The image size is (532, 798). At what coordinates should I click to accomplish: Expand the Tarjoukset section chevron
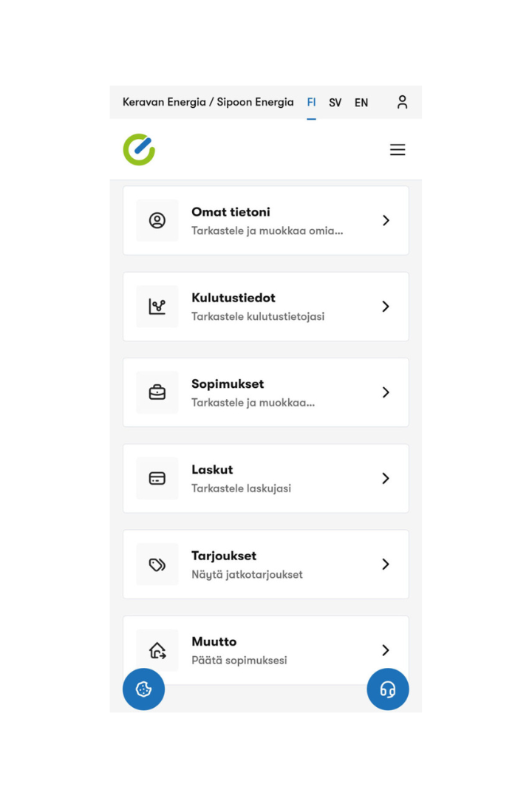coord(386,564)
